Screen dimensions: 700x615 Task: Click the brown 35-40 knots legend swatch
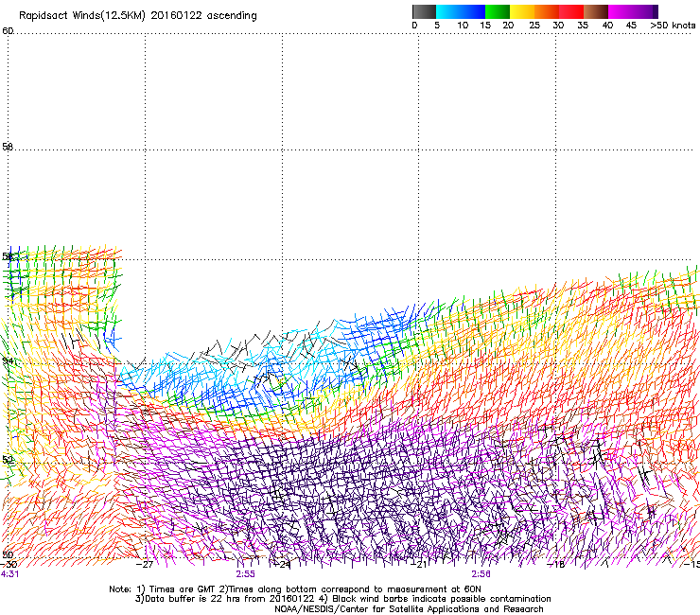pos(596,11)
